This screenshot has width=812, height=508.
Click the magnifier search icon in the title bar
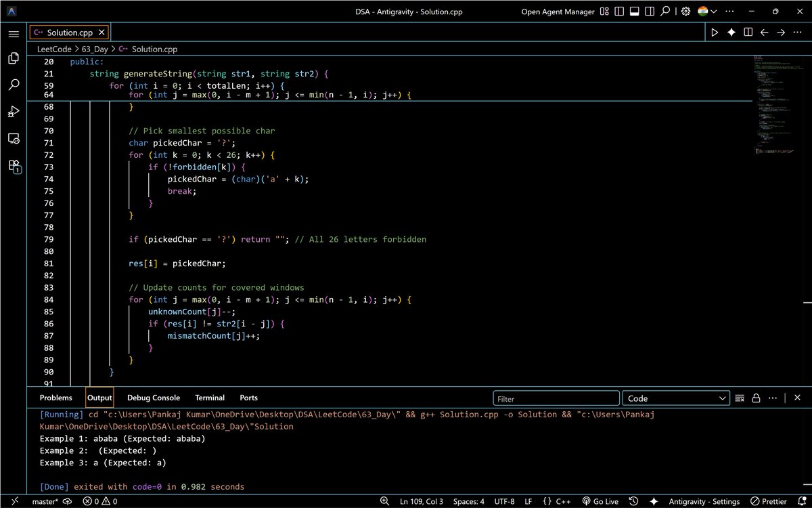(x=666, y=12)
